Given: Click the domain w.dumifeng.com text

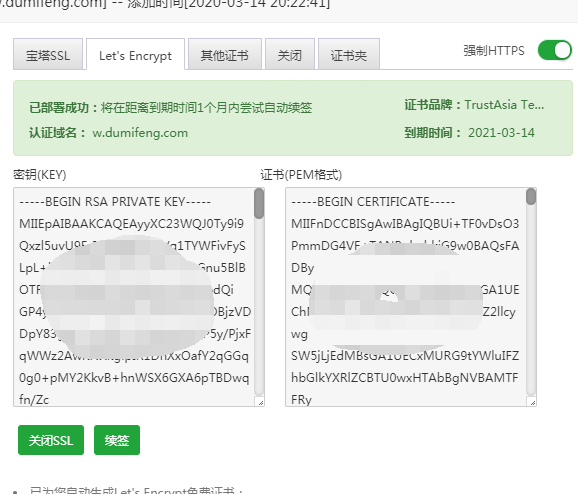Looking at the screenshot, I should 140,133.
